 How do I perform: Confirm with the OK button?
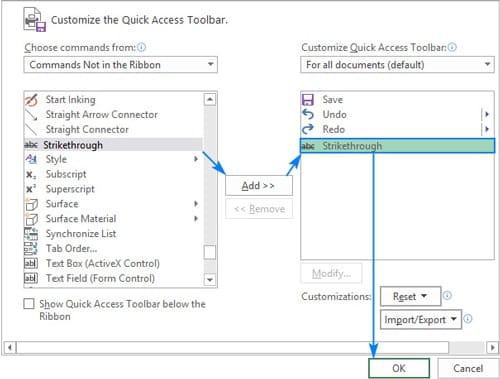pos(399,368)
